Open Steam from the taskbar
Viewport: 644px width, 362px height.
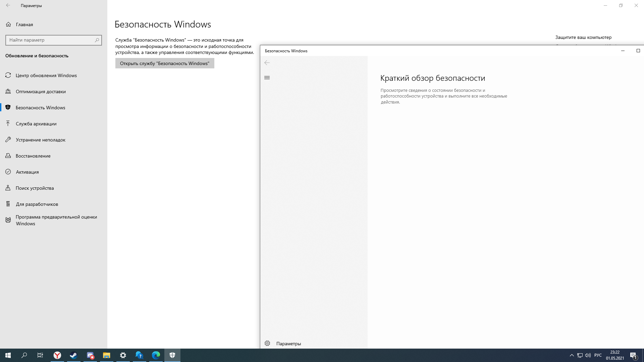pyautogui.click(x=74, y=355)
